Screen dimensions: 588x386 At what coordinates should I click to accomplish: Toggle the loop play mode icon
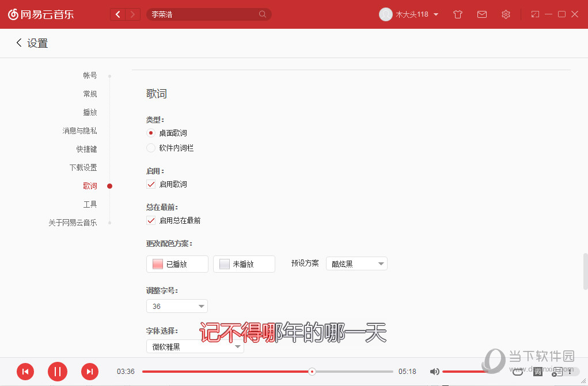[517, 372]
